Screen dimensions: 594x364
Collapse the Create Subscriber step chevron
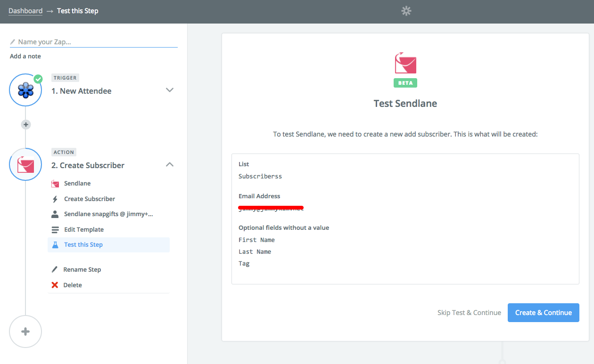[x=170, y=164]
